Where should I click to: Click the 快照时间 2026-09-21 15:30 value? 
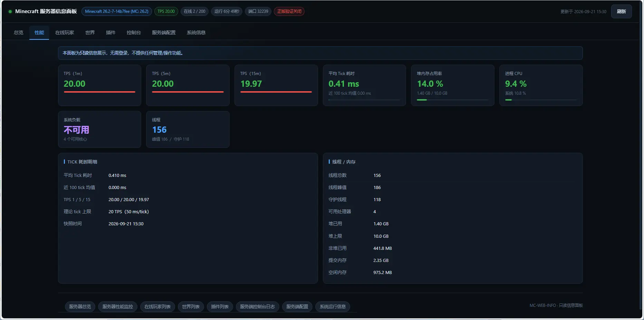pyautogui.click(x=126, y=224)
